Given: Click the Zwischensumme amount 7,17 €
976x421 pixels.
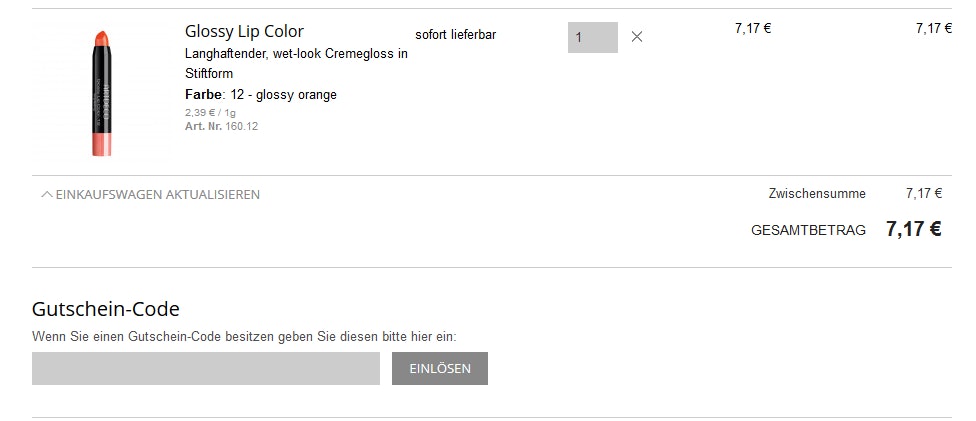Looking at the screenshot, I should [x=924, y=194].
